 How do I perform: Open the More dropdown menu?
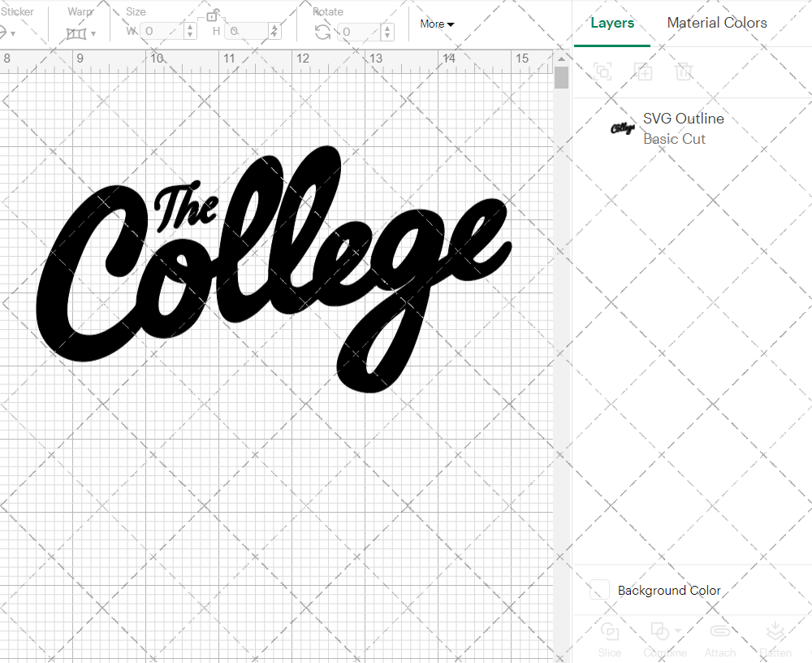click(x=437, y=24)
